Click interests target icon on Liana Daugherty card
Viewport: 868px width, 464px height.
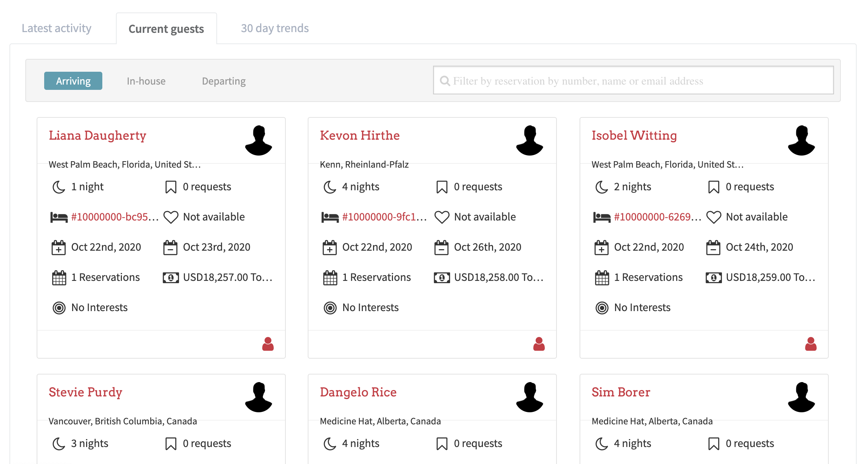click(x=59, y=308)
